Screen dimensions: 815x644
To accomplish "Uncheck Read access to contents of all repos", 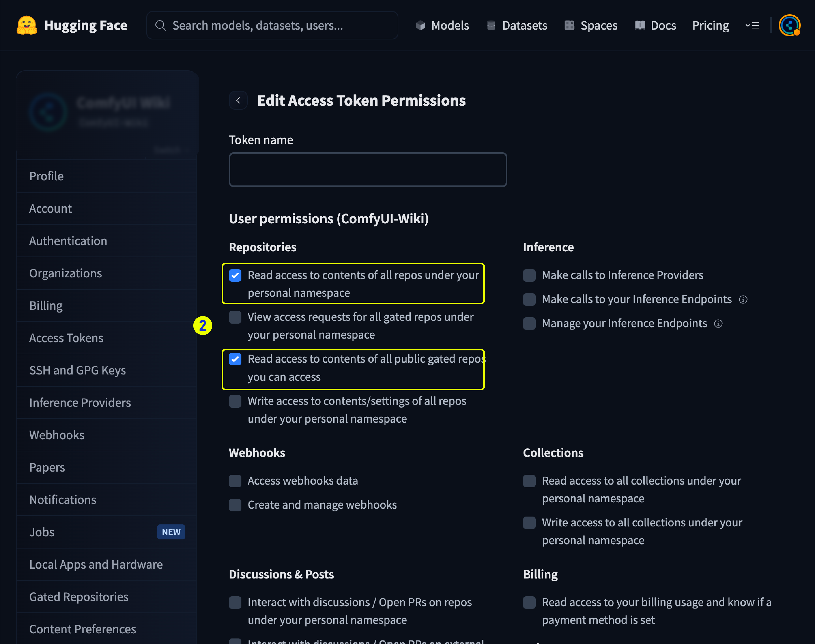I will click(235, 275).
